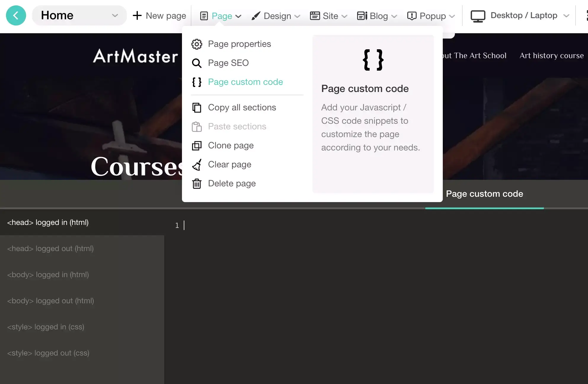Open the Home page selector dropdown

pos(79,15)
